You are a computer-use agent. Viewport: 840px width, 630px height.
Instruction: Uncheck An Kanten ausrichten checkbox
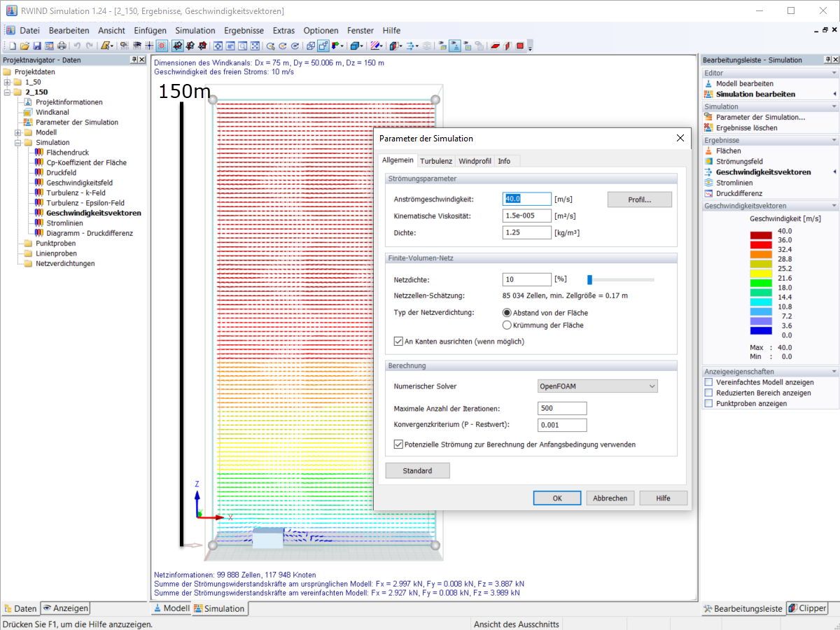399,342
